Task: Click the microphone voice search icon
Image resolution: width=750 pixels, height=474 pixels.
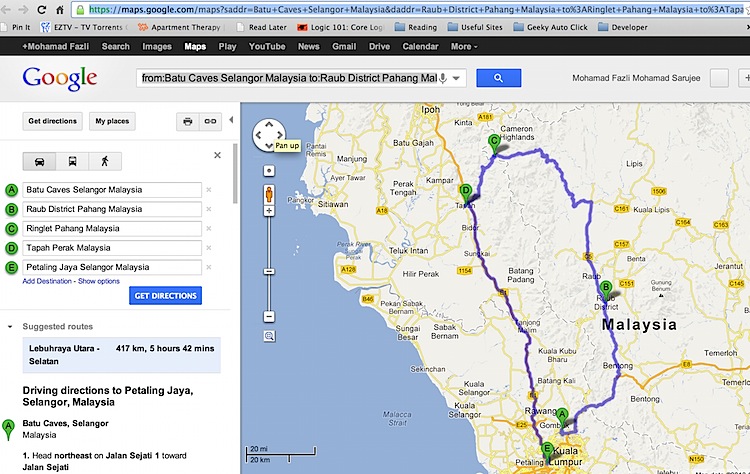Action: click(x=443, y=78)
